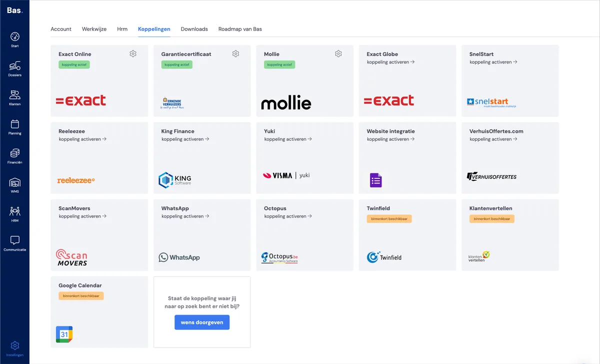
Task: Go to Klanten via sidebar icon
Action: tap(14, 95)
